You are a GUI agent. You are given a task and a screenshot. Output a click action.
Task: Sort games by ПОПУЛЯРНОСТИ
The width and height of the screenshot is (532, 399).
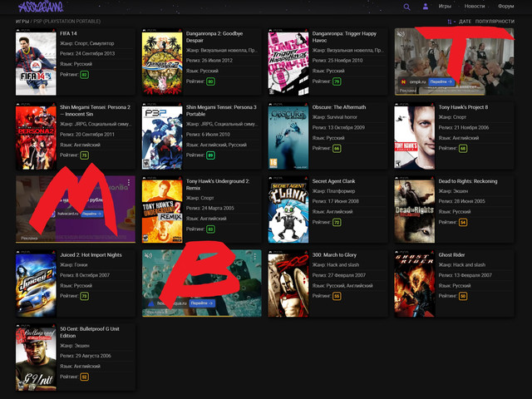point(495,22)
